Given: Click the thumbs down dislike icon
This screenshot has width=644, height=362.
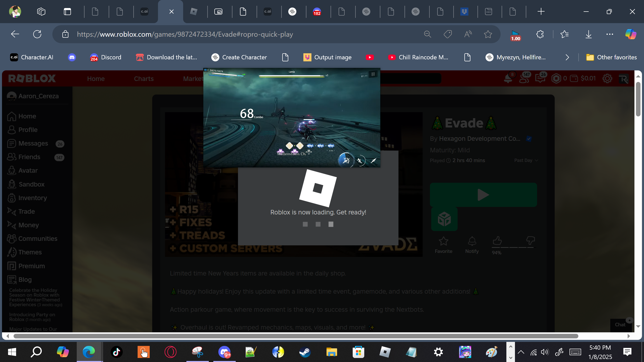Looking at the screenshot, I should (530, 241).
